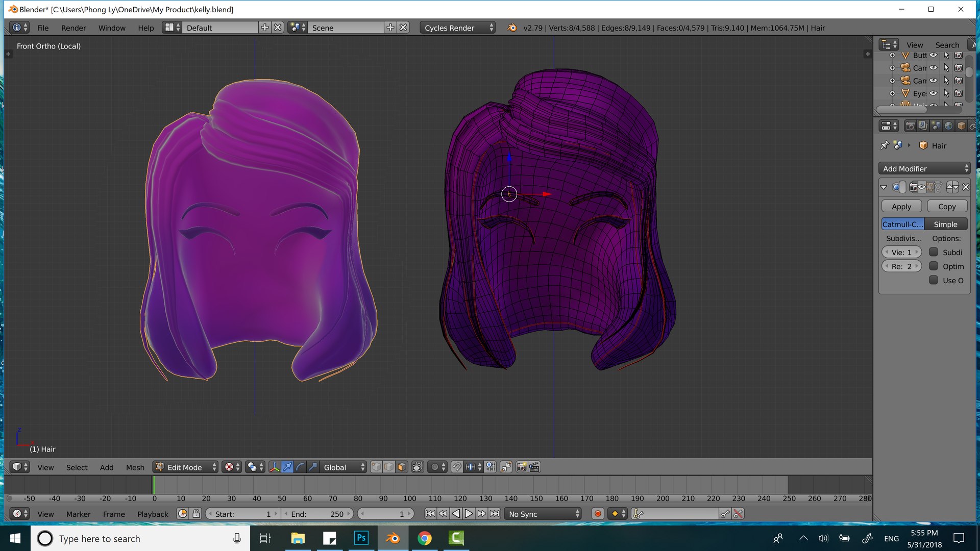Switch to face select mode

point(402,467)
